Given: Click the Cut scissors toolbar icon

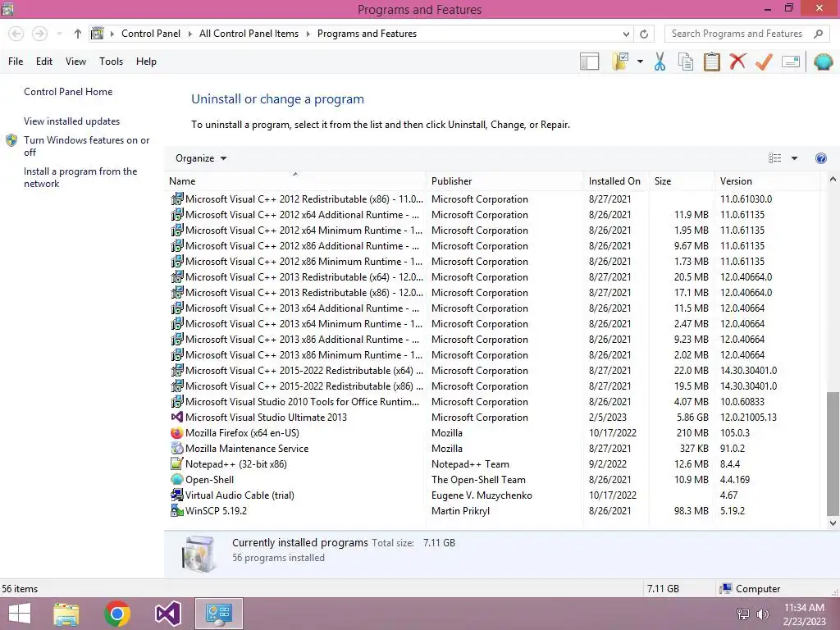Looking at the screenshot, I should [x=660, y=62].
